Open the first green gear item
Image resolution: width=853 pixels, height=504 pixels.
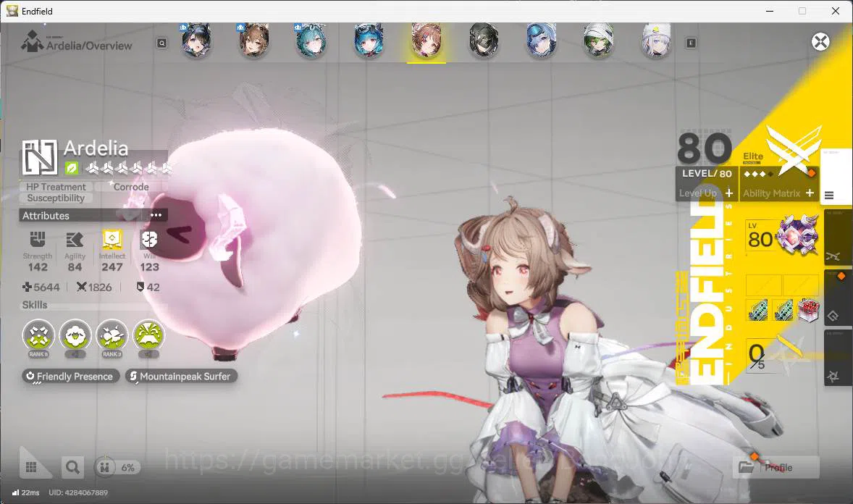click(x=757, y=310)
